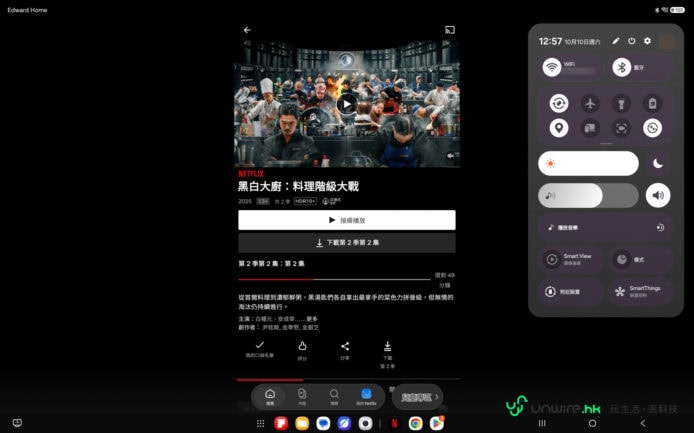The image size is (694, 433).
Task: Launch the yellow mail app in taskbar
Action: 302,423
